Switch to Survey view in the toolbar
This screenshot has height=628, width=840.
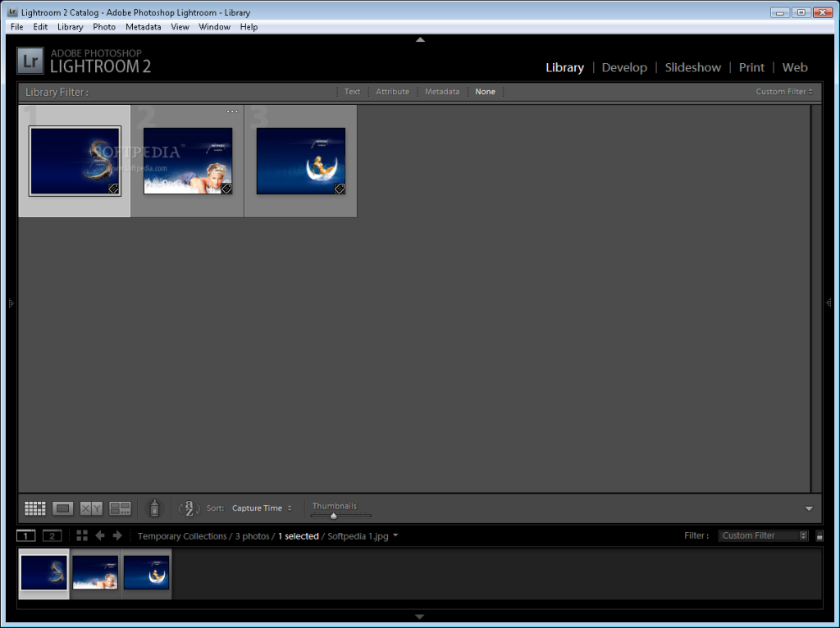[120, 508]
